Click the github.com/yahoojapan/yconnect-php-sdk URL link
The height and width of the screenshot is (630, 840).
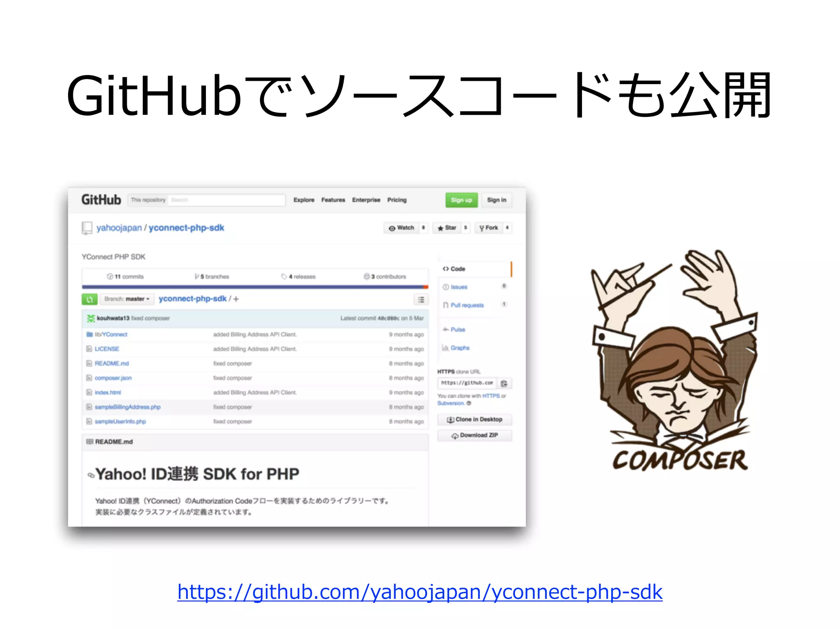[x=420, y=593]
